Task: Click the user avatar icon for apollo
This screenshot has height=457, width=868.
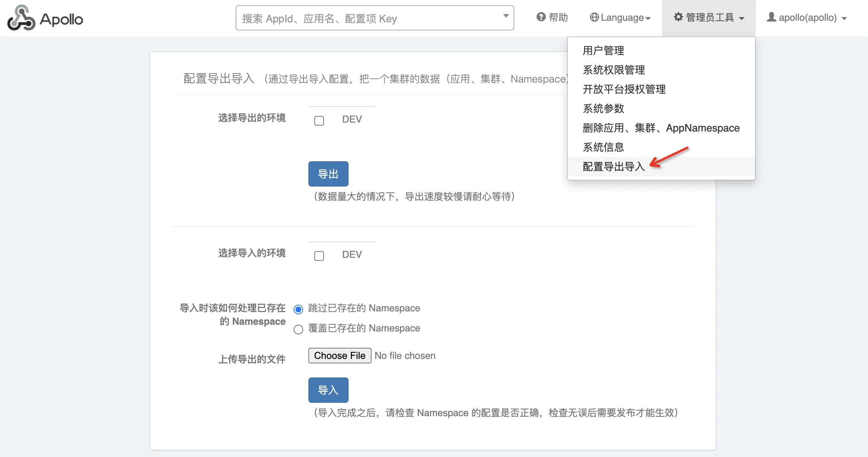Action: click(x=771, y=17)
